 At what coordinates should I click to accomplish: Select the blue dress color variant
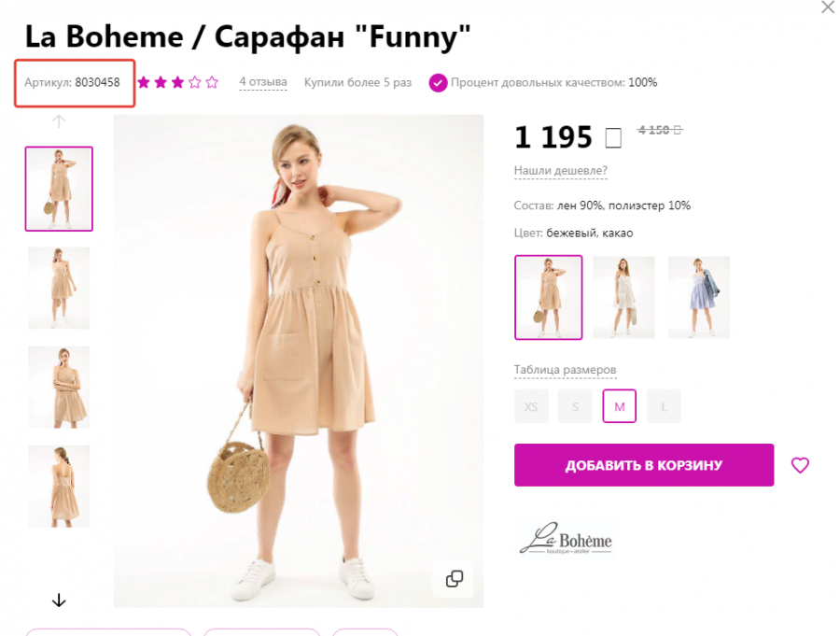tap(698, 297)
